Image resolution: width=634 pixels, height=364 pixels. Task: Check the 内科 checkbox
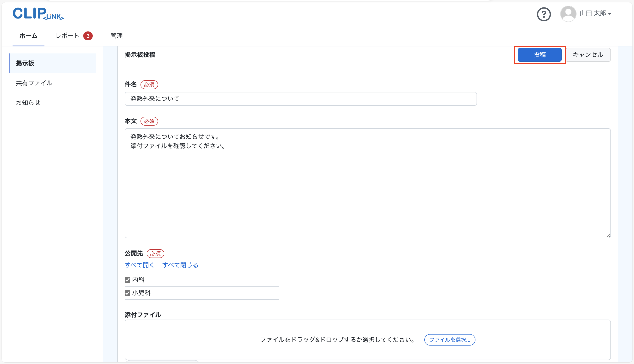pos(128,280)
